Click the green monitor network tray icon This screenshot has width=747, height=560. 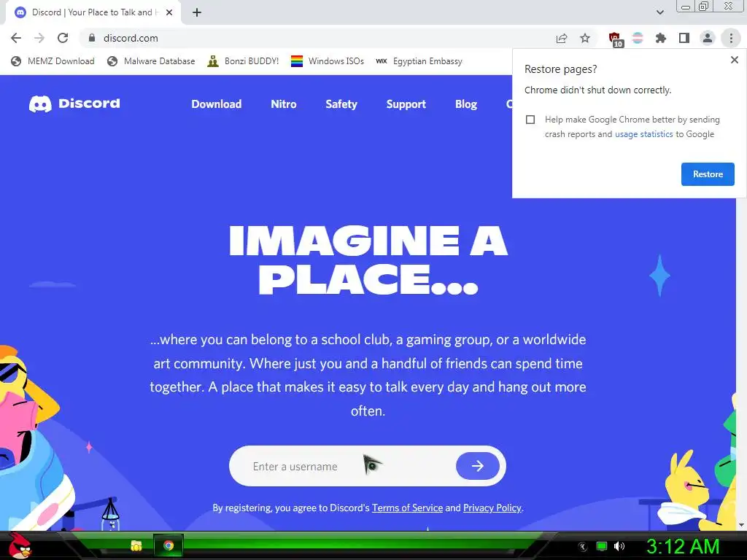point(602,546)
